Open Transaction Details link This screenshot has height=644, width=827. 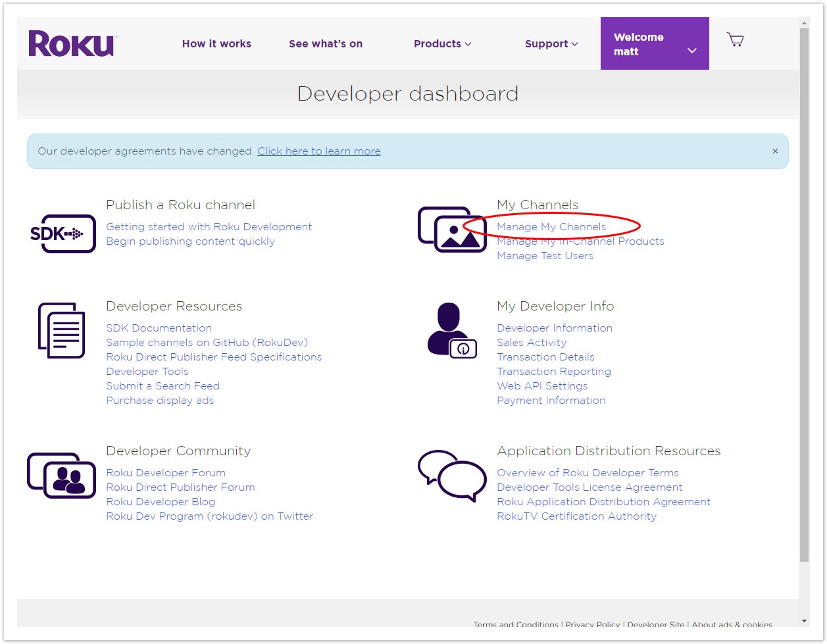tap(545, 357)
